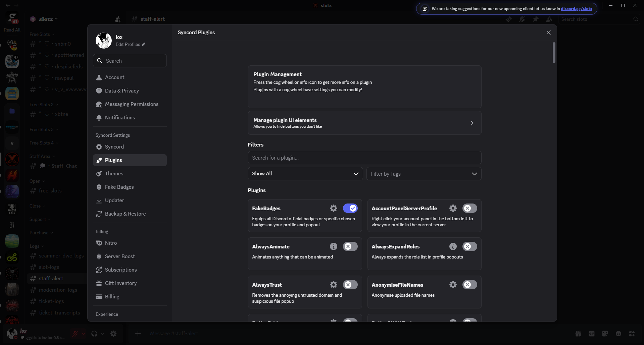Screen dimensions: 644x345
Task: Open pinned messages icon in channel header
Action: click(x=536, y=19)
